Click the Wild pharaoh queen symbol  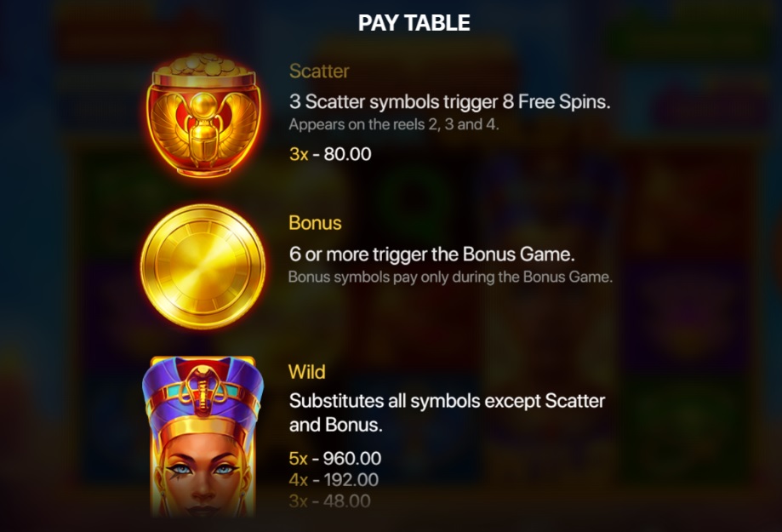pos(203,437)
